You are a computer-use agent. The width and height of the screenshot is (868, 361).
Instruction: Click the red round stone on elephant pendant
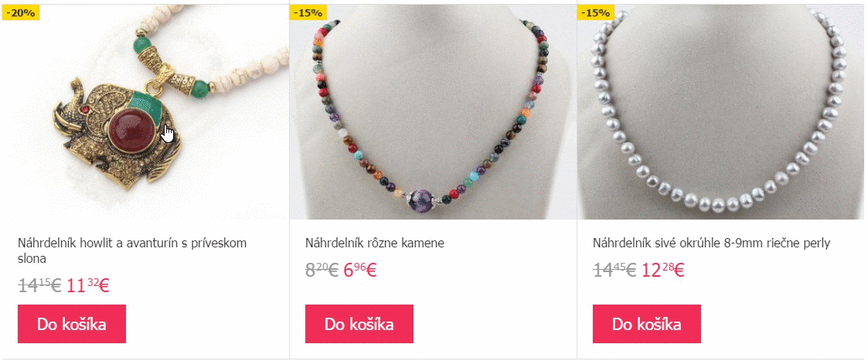click(x=131, y=131)
